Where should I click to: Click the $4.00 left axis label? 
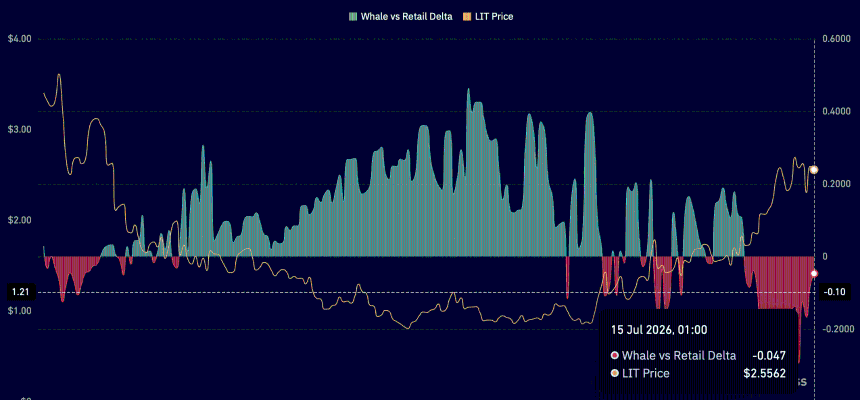20,39
